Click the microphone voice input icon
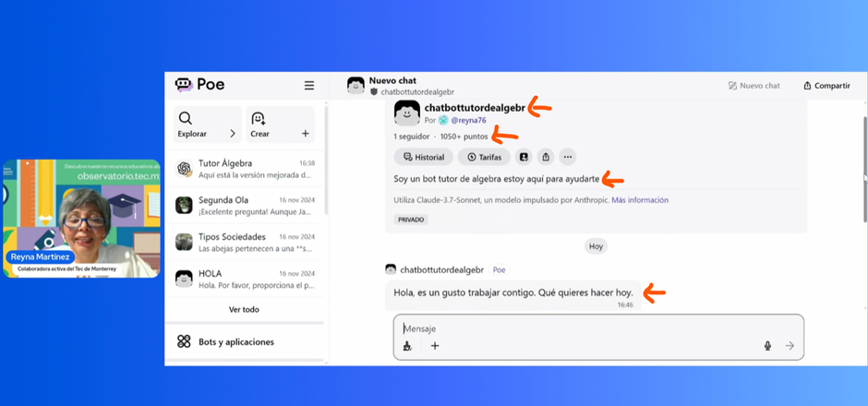 [766, 346]
